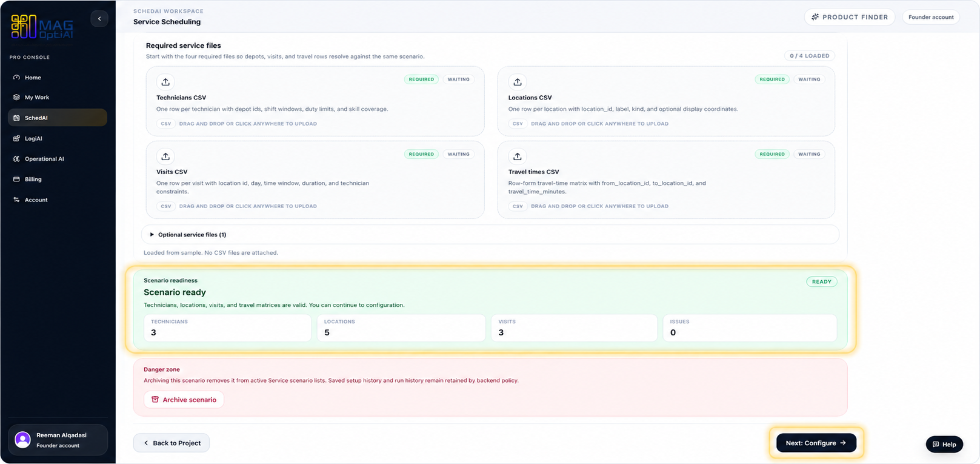Proceed with Next: Configure
This screenshot has width=980, height=464.
(816, 443)
